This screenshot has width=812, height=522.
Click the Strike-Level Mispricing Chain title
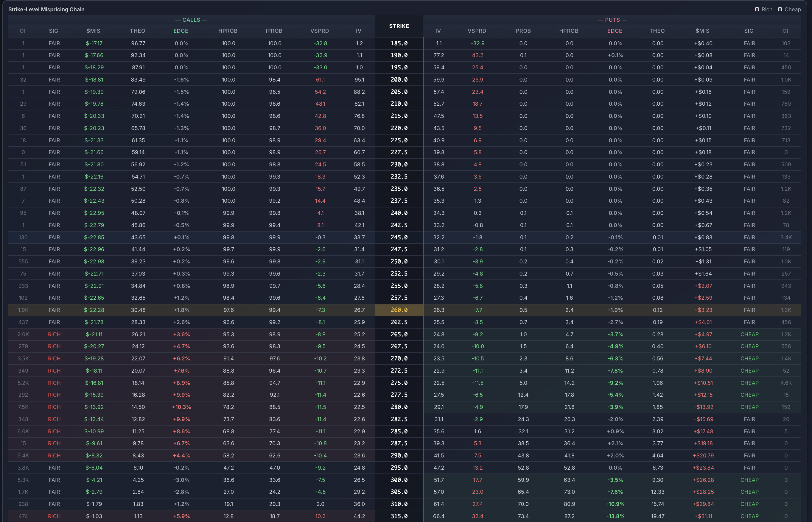click(x=46, y=9)
